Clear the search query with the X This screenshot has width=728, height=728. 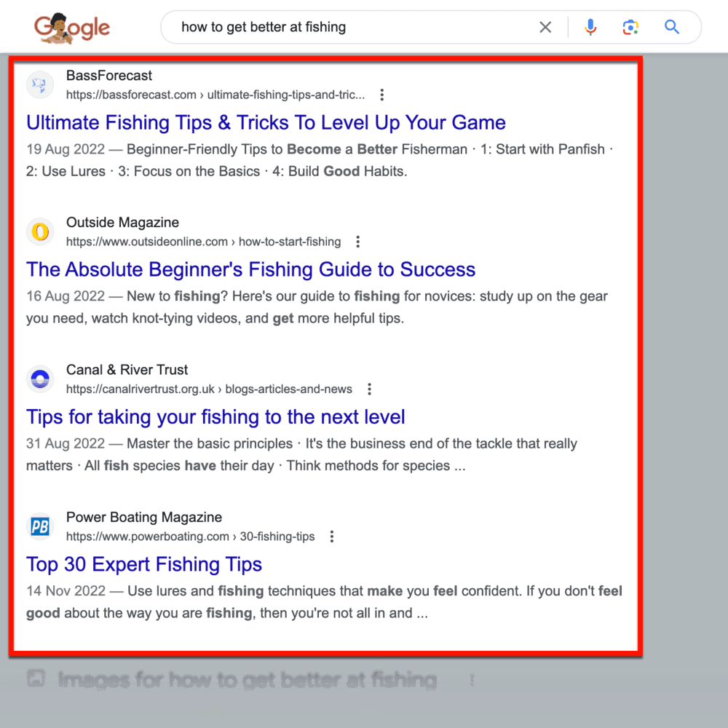pyautogui.click(x=545, y=26)
